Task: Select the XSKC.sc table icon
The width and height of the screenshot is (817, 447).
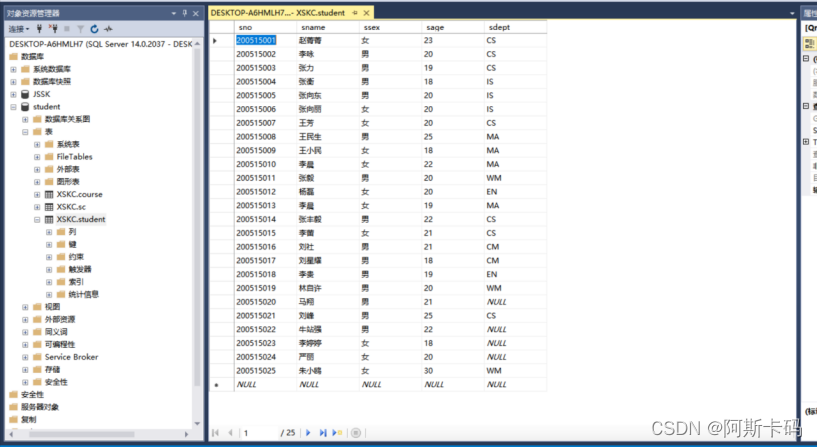Action: 49,207
